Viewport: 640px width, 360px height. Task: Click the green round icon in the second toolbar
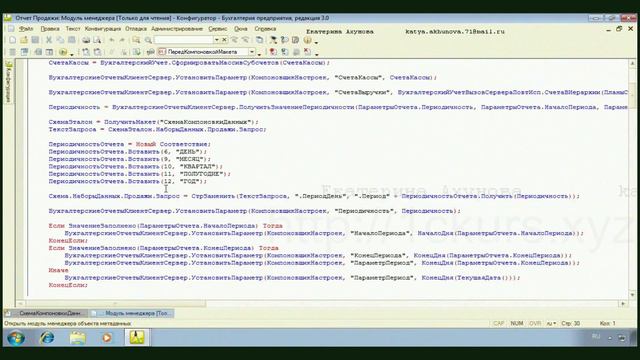tap(63, 52)
